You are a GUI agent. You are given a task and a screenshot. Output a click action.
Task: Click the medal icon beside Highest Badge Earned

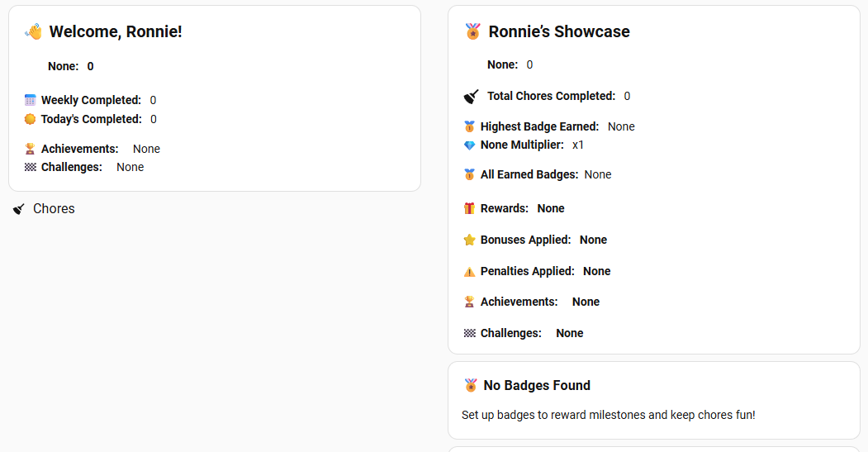[469, 126]
